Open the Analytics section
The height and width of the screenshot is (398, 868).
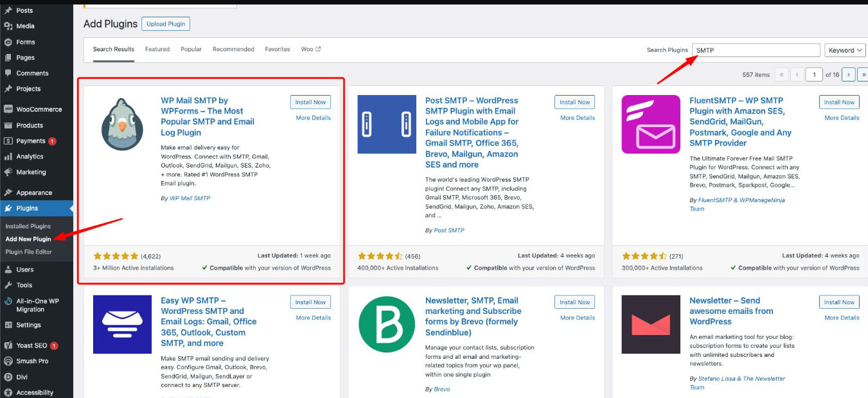tap(30, 156)
